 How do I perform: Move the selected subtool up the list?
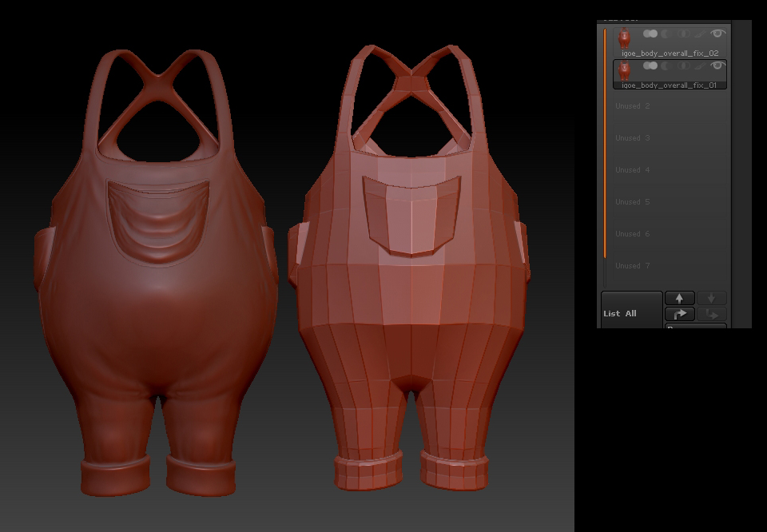point(679,298)
